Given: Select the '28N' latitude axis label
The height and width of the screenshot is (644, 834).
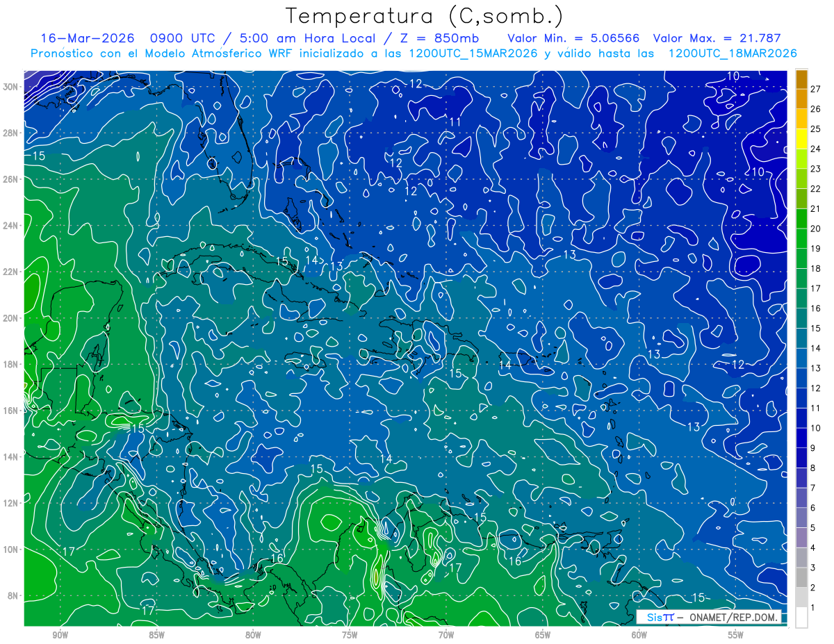Looking at the screenshot, I should (10, 133).
